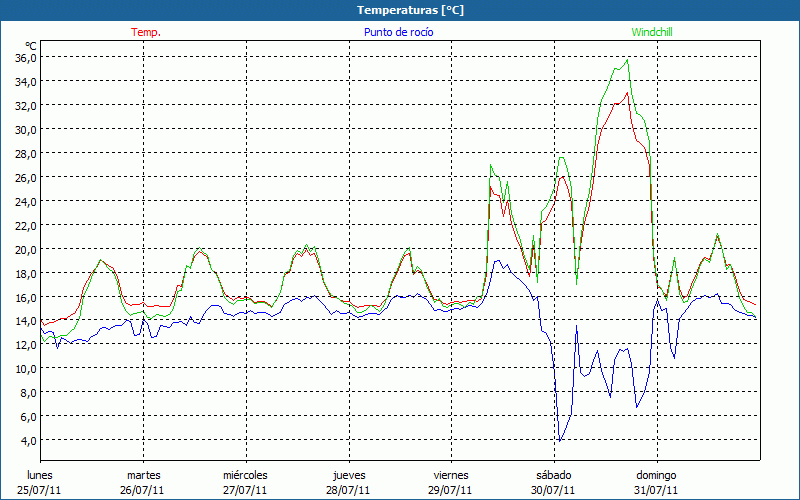Click the highest peak of the red Temp. line

click(627, 93)
